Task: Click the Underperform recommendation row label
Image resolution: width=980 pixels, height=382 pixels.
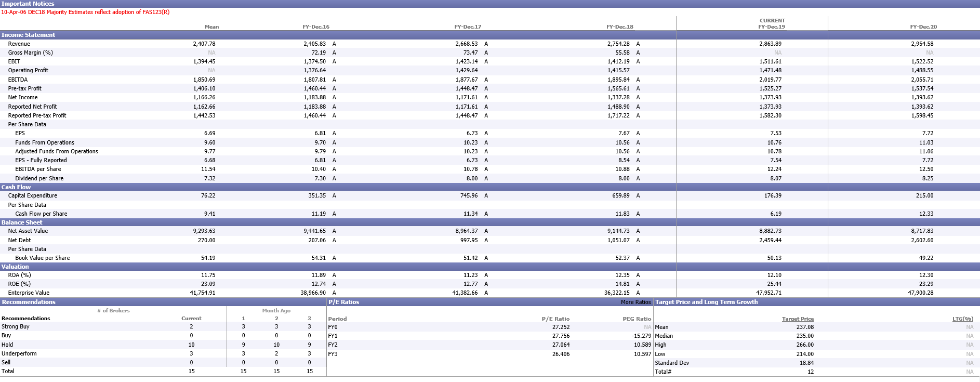Action: tap(19, 353)
